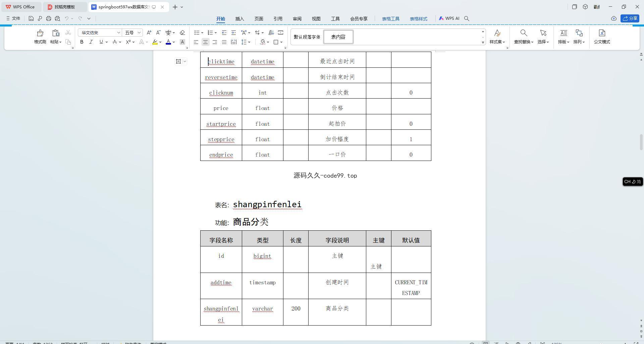Switch to the 找稻壳模板 tab

pos(64,7)
